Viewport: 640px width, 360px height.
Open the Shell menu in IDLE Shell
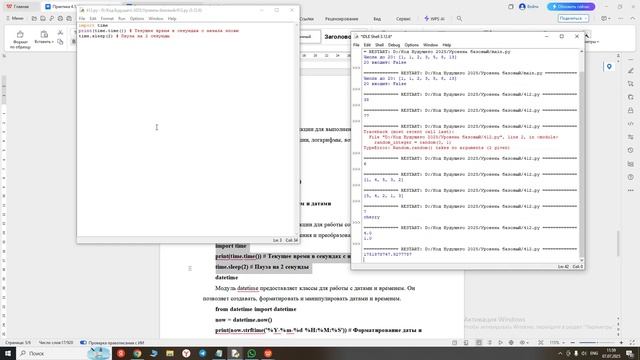point(379,45)
